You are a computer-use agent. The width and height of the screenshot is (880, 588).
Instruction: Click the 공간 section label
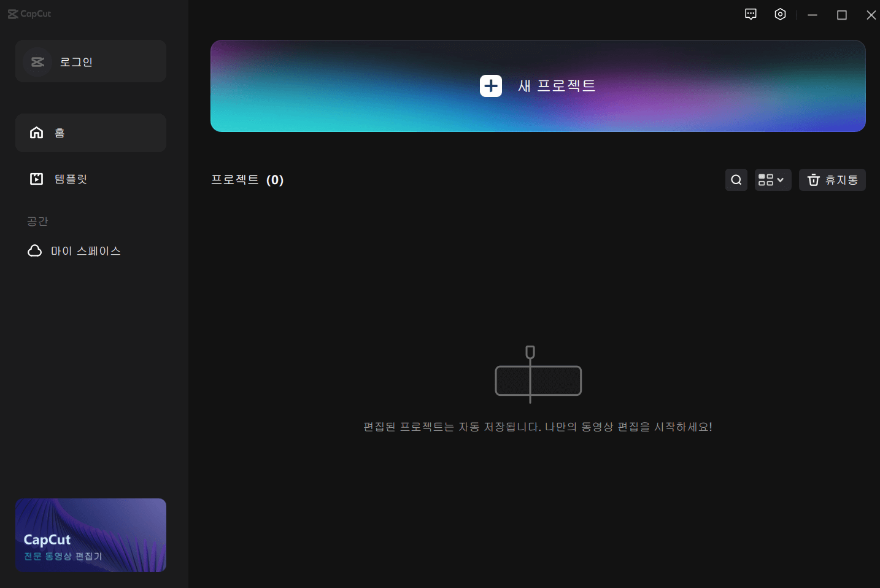(38, 221)
